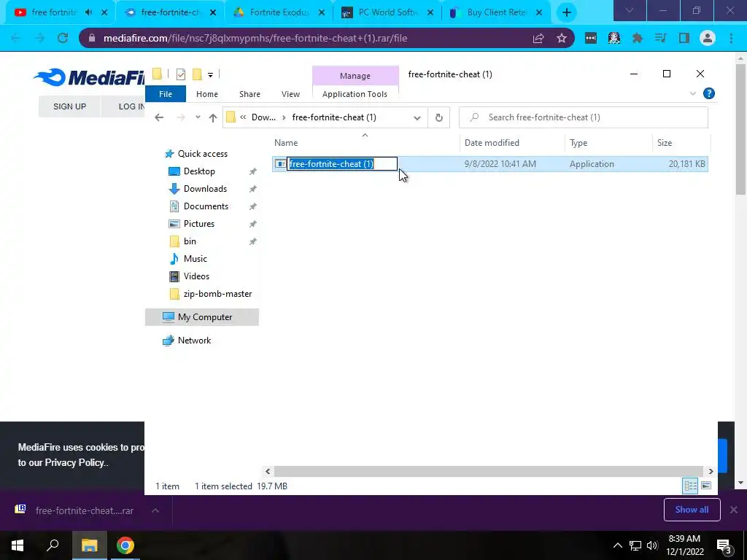Mute the YouTube tab's audio icon

pyautogui.click(x=88, y=12)
